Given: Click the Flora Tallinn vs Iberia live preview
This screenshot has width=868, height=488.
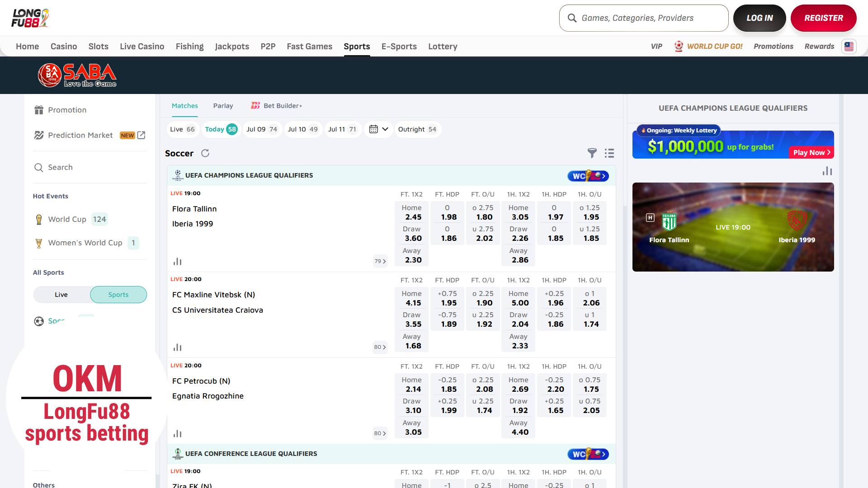Looking at the screenshot, I should coord(733,227).
